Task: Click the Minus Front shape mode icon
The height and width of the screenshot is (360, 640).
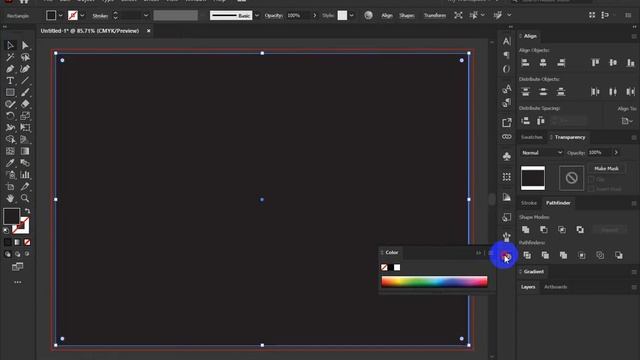Action: (544, 230)
